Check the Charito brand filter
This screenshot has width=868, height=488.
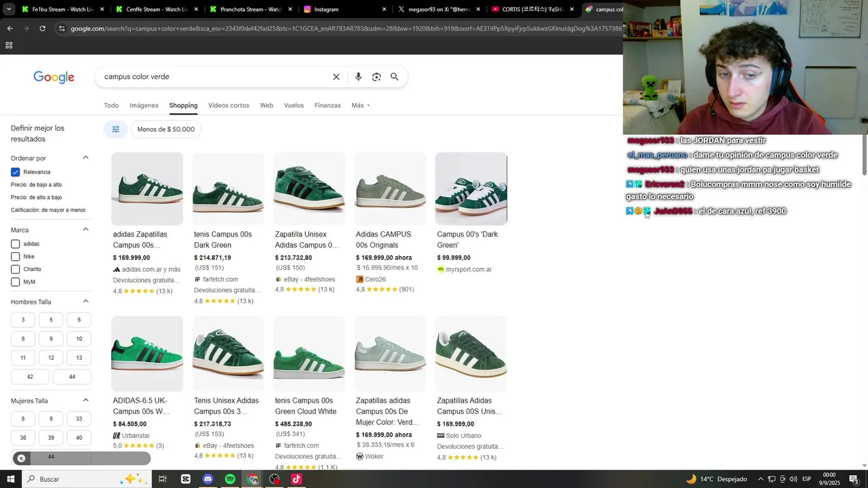(x=16, y=269)
